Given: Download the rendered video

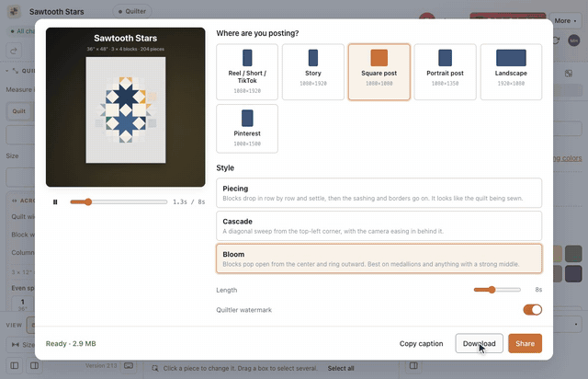Looking at the screenshot, I should click(x=480, y=343).
